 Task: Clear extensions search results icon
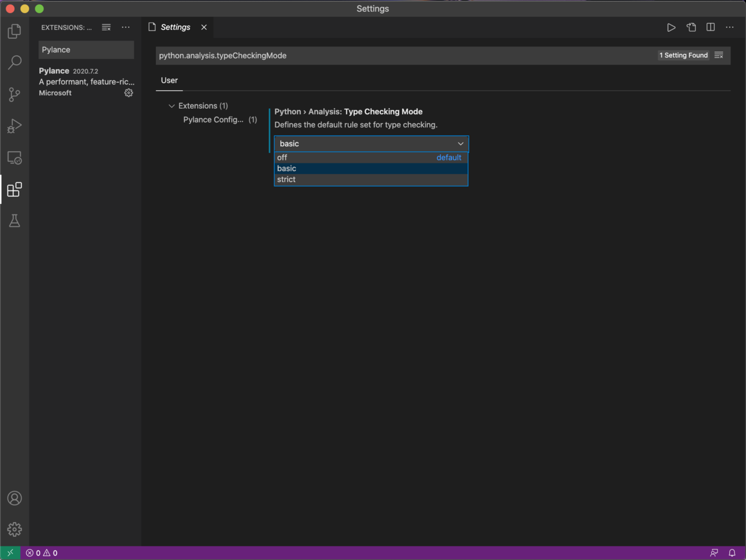(106, 27)
